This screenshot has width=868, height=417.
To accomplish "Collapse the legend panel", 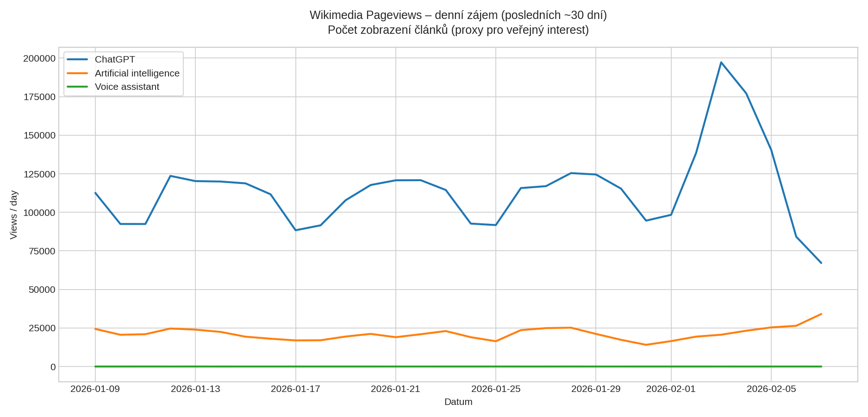I will (x=124, y=73).
